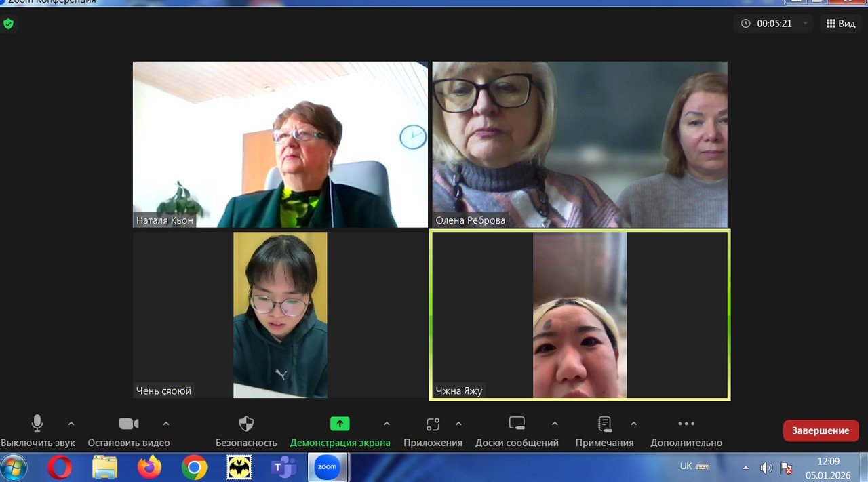Mute microphone with Выключить звук

tap(37, 424)
